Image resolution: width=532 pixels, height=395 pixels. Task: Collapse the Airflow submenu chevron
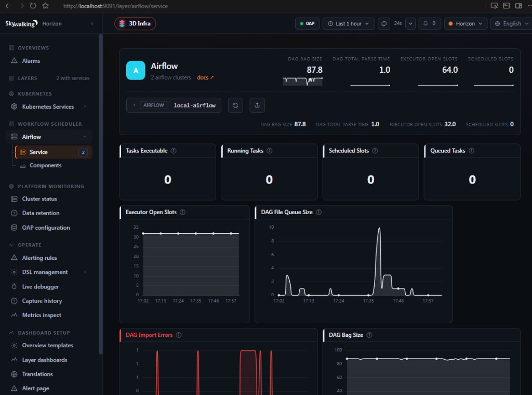pyautogui.click(x=85, y=136)
